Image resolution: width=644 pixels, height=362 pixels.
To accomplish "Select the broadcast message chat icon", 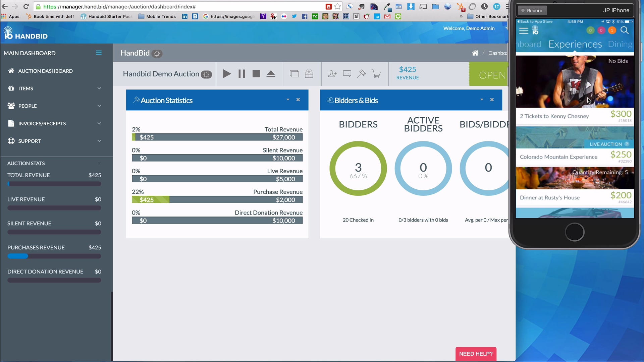I will [347, 74].
